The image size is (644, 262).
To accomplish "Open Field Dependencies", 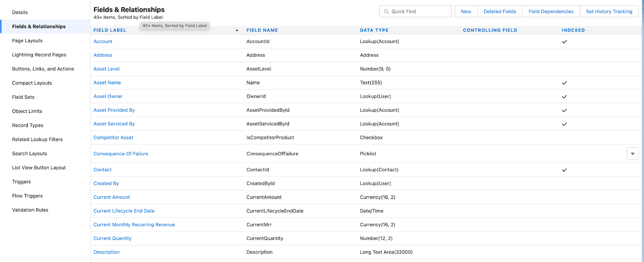I will pyautogui.click(x=551, y=11).
